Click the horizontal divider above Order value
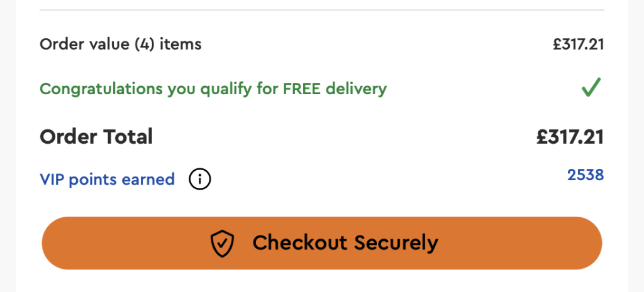Screen dimensions: 644x292 point(321,10)
